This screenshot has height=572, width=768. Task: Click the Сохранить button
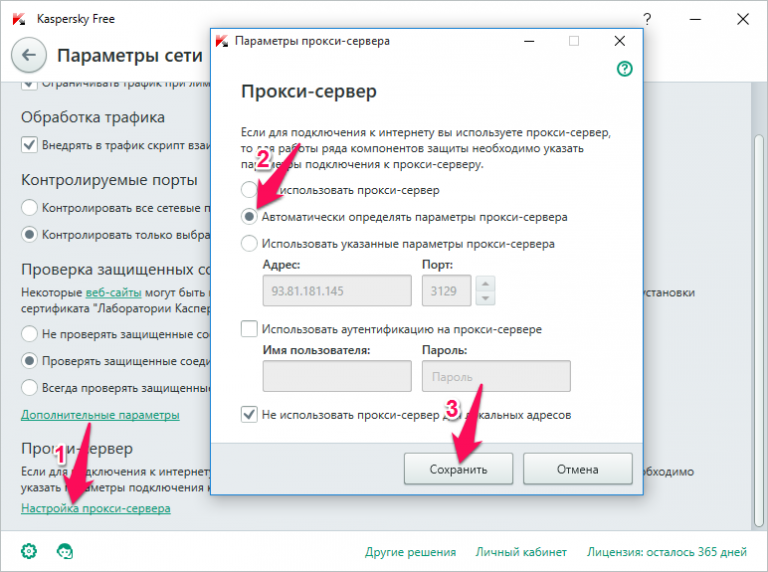[x=458, y=468]
